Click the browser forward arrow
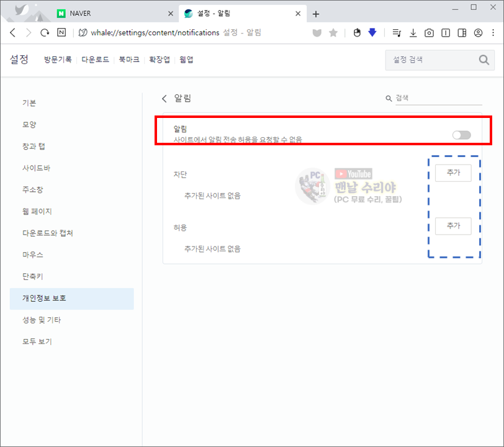This screenshot has height=447, width=504. coord(29,32)
